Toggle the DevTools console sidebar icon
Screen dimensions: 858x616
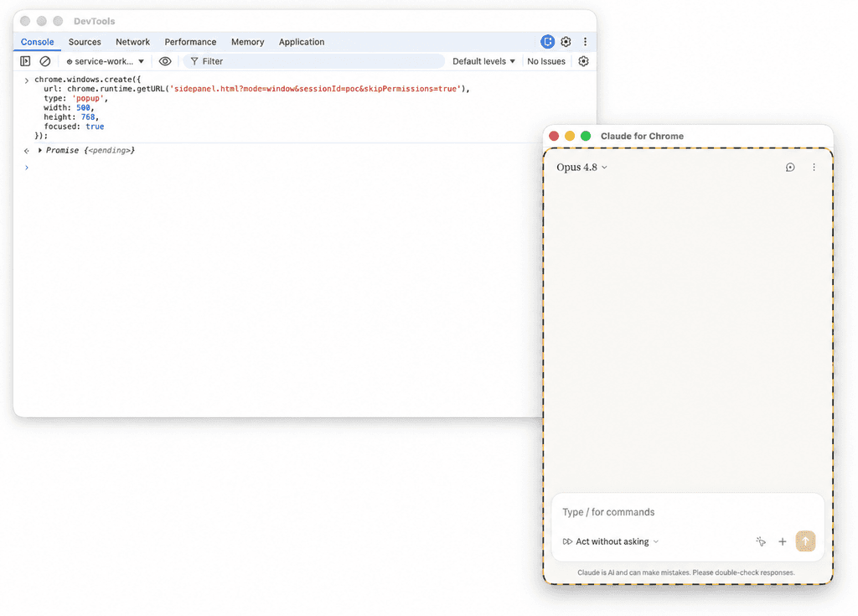[25, 61]
